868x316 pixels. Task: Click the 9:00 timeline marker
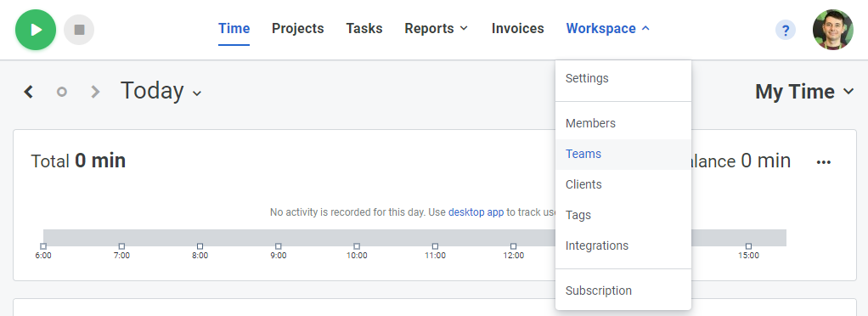pyautogui.click(x=279, y=246)
